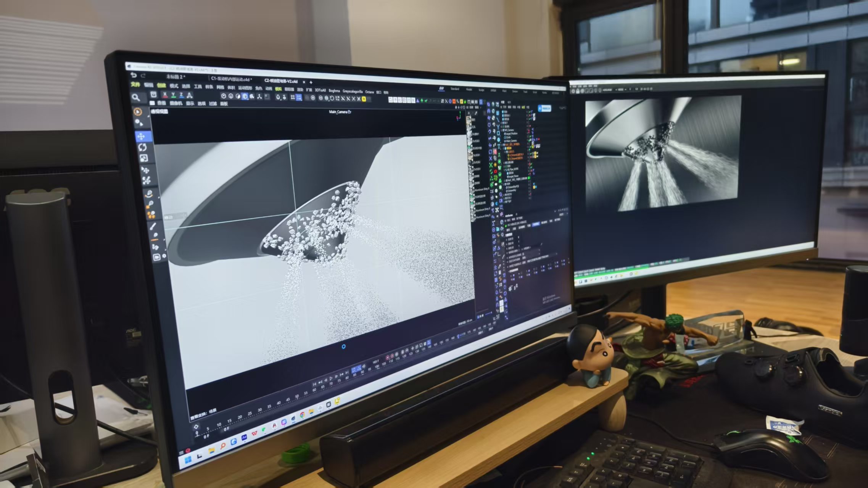Select the Scale tool below Rotate
Image resolution: width=868 pixels, height=488 pixels.
pos(143,158)
